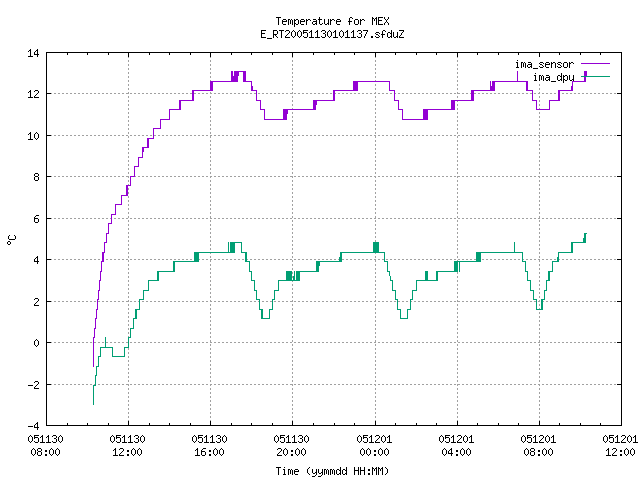Image resolution: width=640 pixels, height=480 pixels.
Task: Click the °C y-axis unit label
Action: click(x=11, y=240)
